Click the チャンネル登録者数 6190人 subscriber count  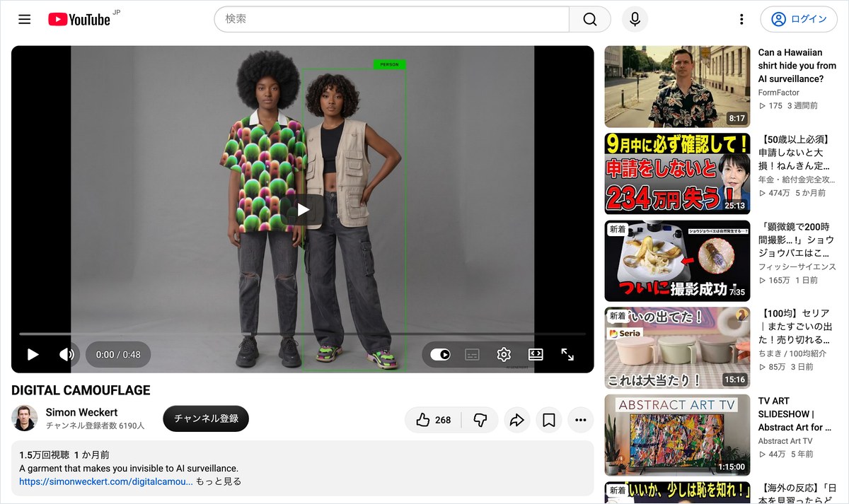(96, 426)
